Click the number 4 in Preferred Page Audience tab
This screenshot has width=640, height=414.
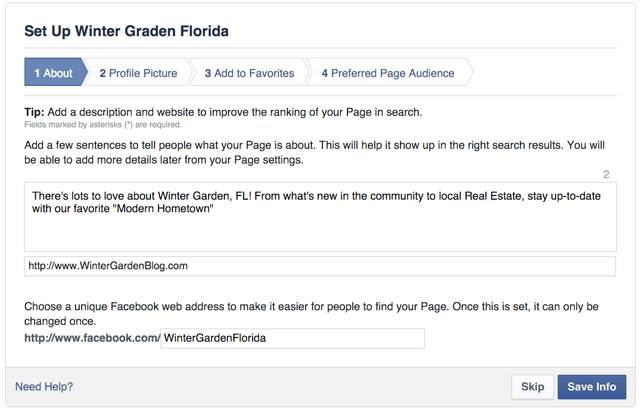(324, 73)
